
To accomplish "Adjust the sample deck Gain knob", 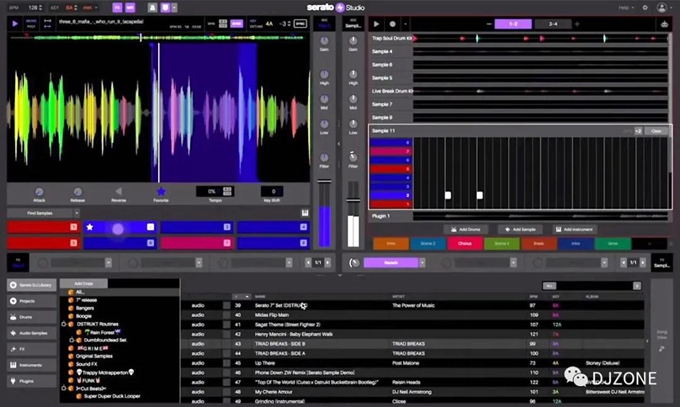I will click(324, 41).
